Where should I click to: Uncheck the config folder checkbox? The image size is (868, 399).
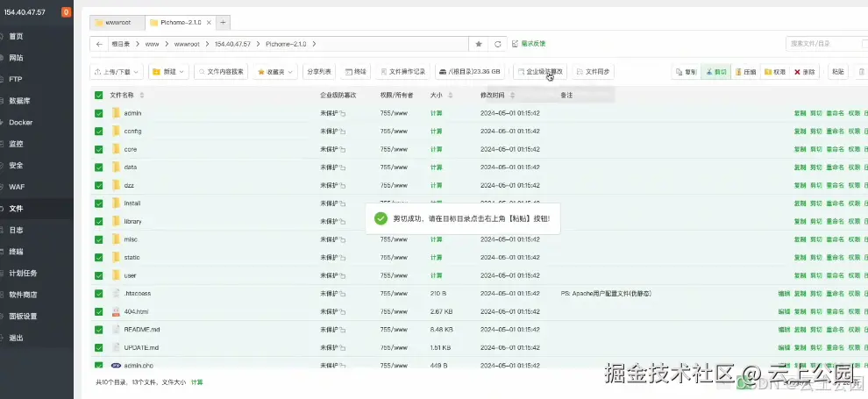pos(98,132)
